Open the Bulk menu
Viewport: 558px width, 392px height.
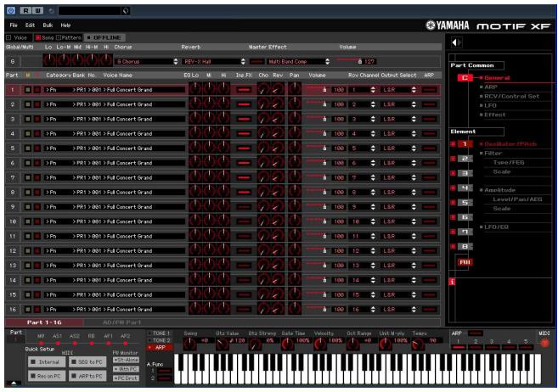point(48,25)
